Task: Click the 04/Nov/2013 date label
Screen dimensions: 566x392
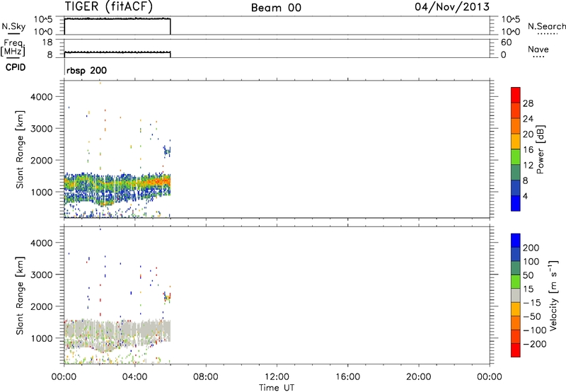Action: pos(452,7)
